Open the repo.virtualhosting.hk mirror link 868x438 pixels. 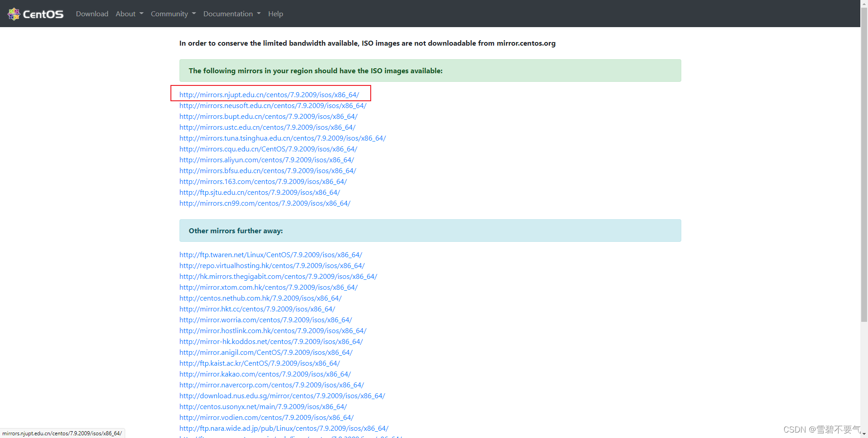272,266
